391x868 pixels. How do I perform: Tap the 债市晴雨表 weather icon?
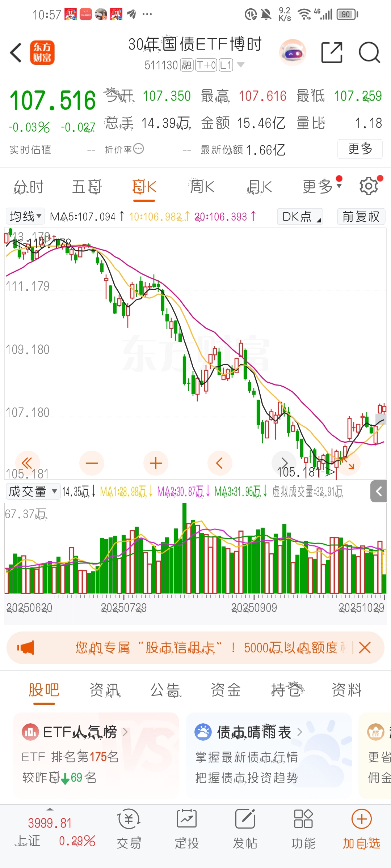click(203, 732)
